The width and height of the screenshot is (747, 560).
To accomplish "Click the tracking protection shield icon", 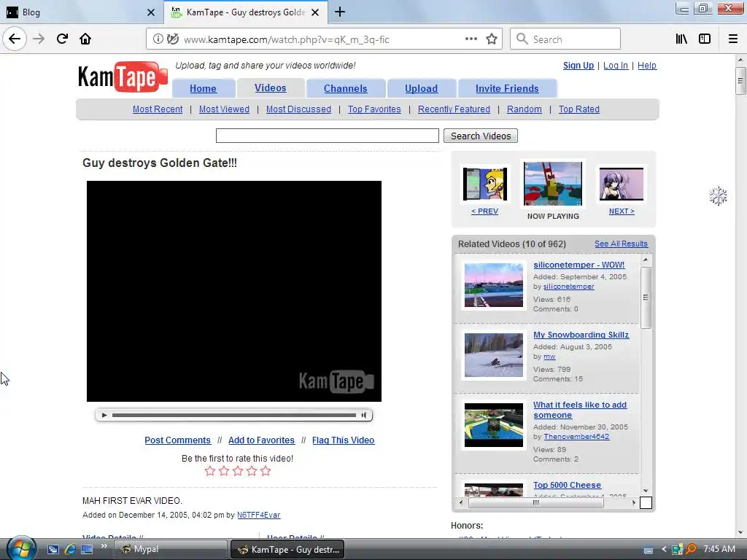I will [173, 39].
